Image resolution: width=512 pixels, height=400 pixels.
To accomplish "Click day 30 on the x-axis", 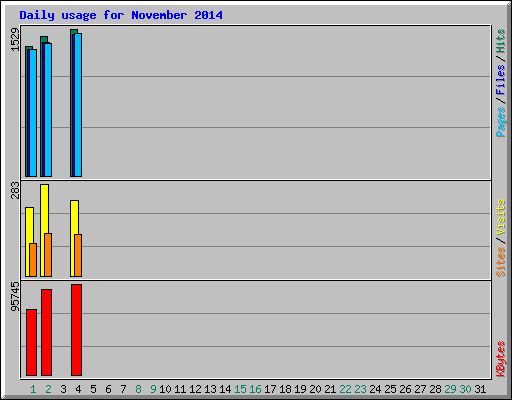I will coord(465,389).
